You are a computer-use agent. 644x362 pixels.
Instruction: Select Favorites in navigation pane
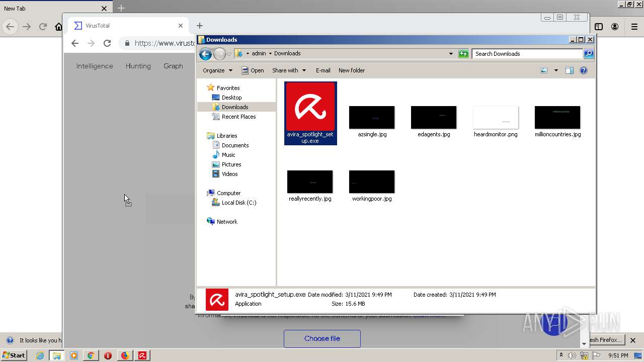(228, 88)
